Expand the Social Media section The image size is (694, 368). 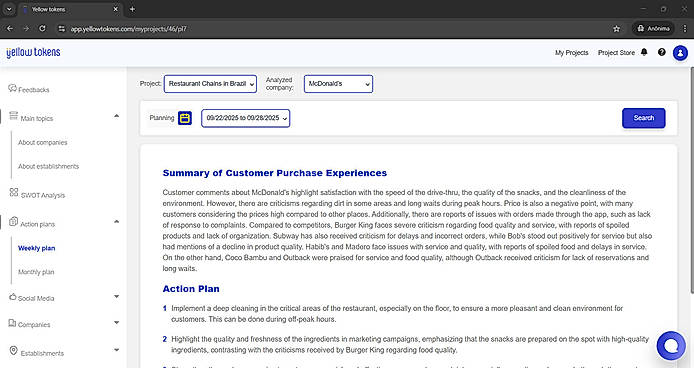coord(116,297)
